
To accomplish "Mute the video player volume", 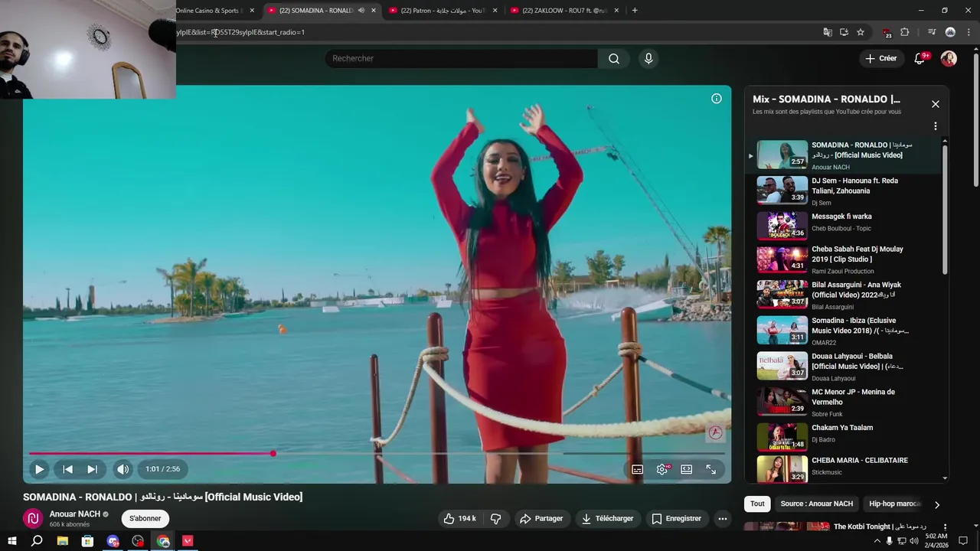I will (122, 469).
